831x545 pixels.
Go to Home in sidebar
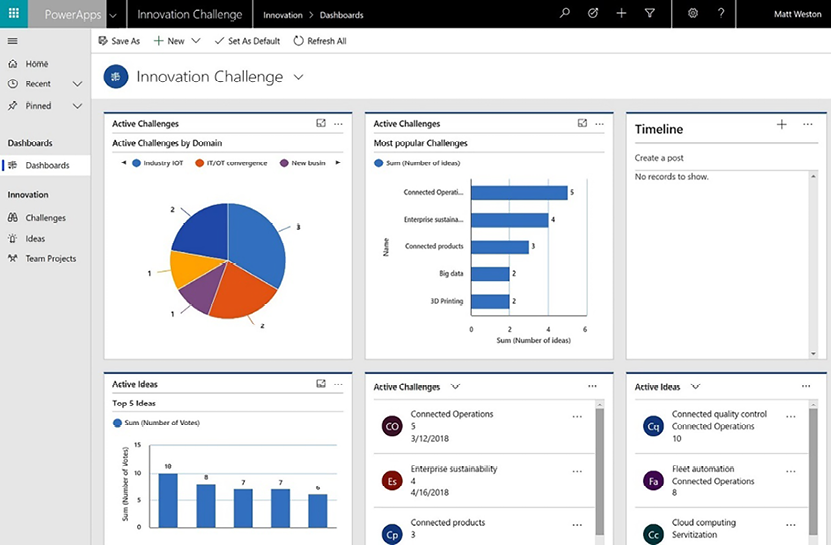(37, 64)
